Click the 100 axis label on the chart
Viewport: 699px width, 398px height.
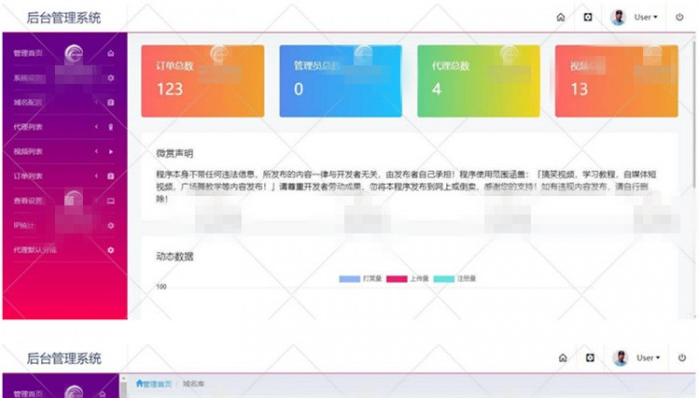point(161,287)
